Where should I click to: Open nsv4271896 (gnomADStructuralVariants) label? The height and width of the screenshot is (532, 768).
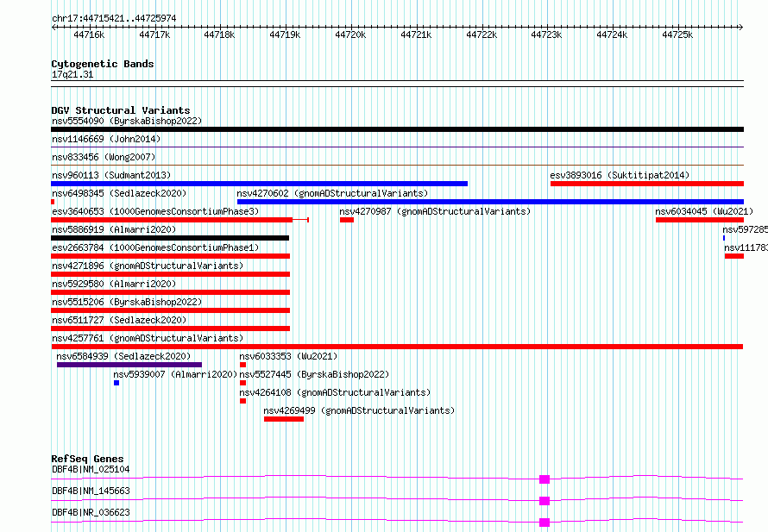click(x=148, y=266)
